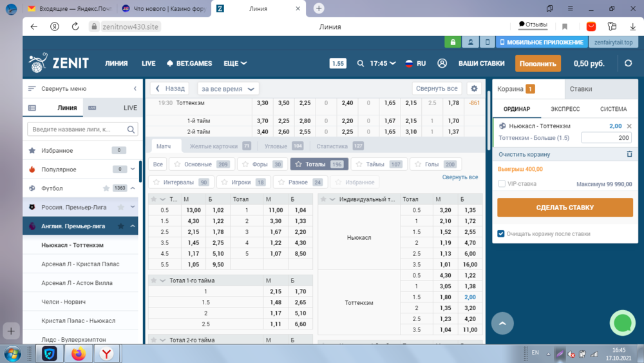Go back with the Назад button
Image resolution: width=644 pixels, height=363 pixels.
(x=169, y=88)
